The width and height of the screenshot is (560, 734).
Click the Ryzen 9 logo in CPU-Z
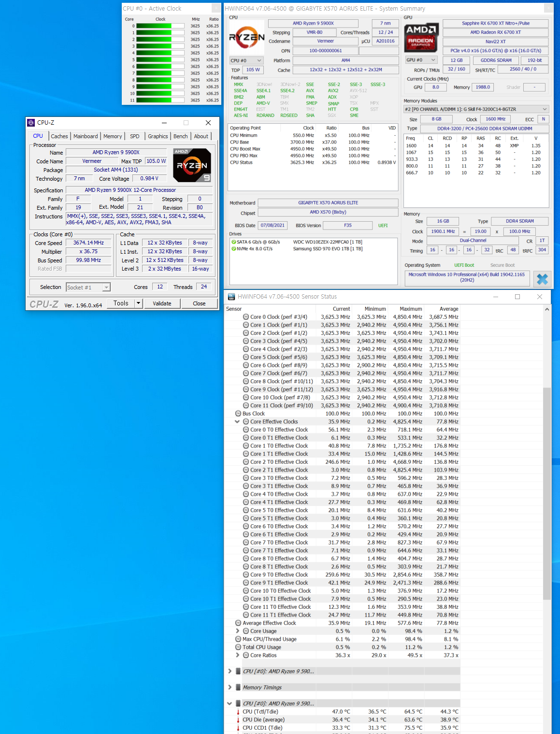(192, 165)
